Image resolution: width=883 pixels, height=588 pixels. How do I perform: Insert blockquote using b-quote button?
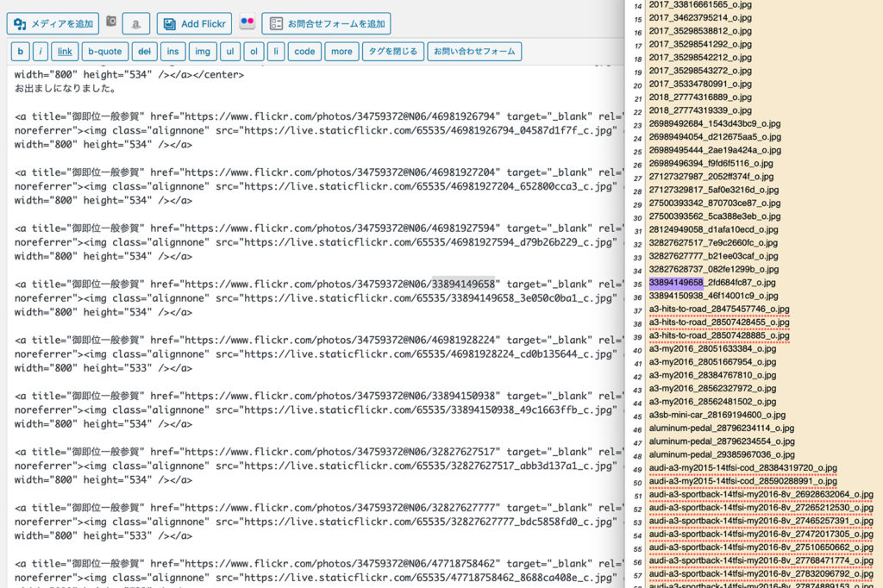click(x=105, y=52)
